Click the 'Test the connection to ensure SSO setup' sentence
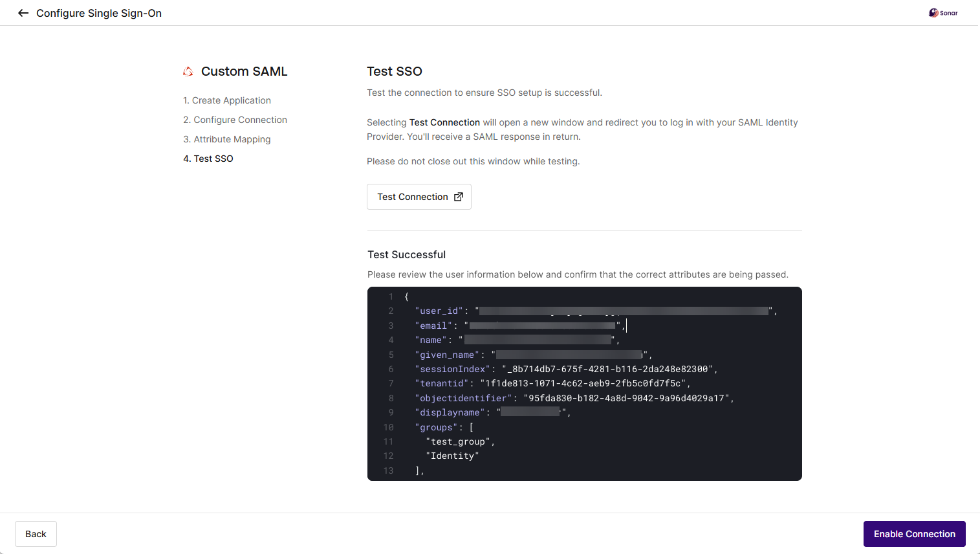This screenshot has width=980, height=554. [485, 93]
